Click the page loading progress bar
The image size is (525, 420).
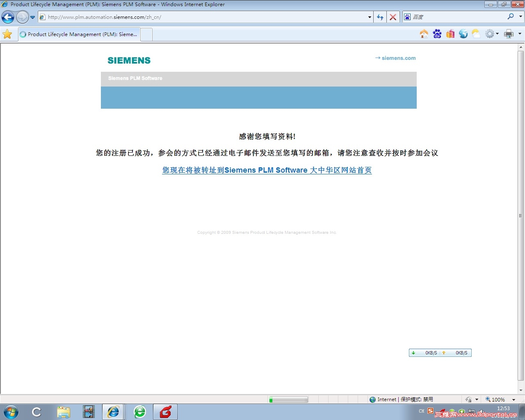coord(288,399)
